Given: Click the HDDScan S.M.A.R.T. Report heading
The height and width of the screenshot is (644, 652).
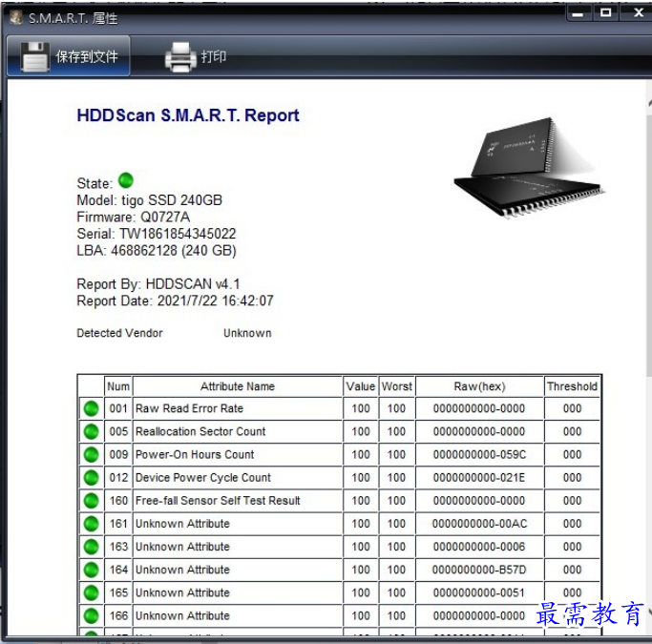Looking at the screenshot, I should coord(188,115).
